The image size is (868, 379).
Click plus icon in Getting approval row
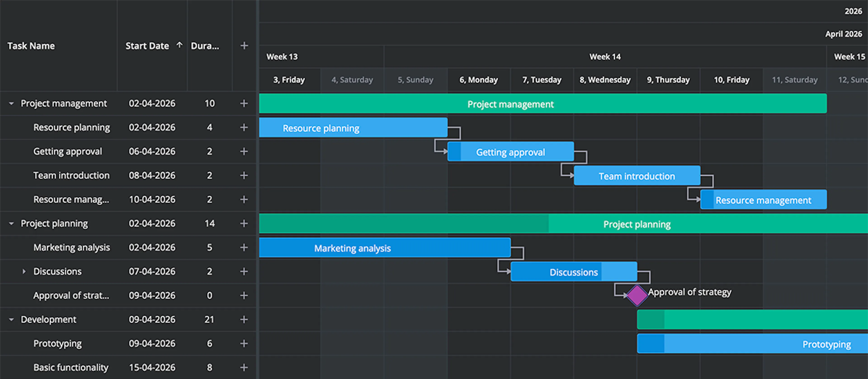tap(244, 151)
